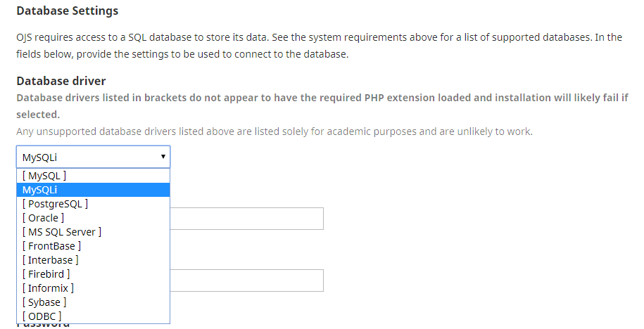
Task: Pick the [ Sybase ] driver option
Action: [44, 302]
